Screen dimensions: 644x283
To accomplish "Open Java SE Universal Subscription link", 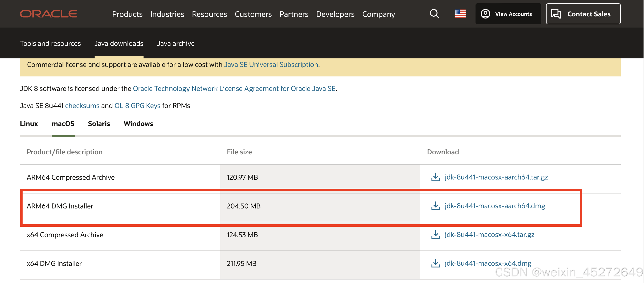I will pos(271,65).
